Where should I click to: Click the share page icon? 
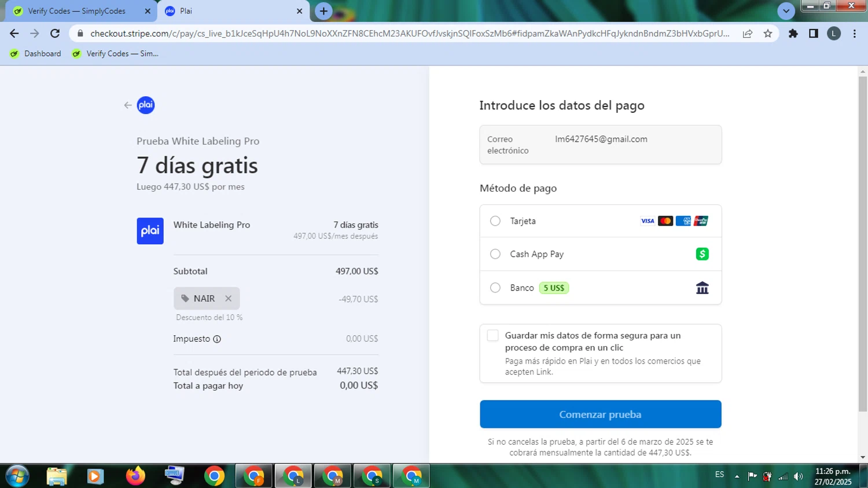(748, 34)
